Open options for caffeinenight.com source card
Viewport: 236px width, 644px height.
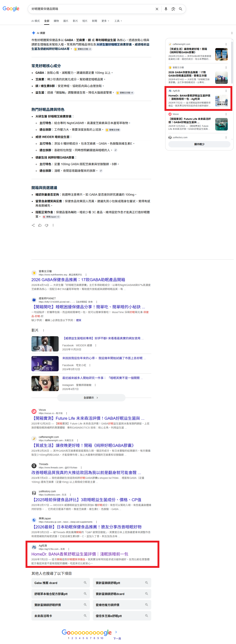coord(226,44)
